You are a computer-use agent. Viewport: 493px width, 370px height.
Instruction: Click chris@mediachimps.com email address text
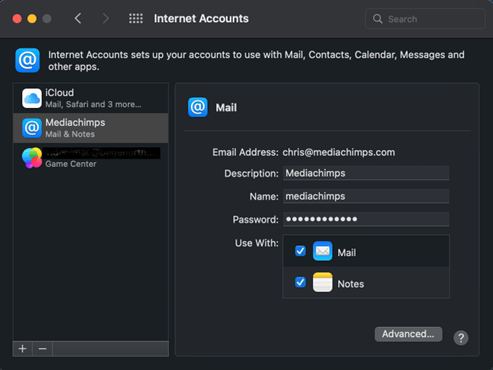coord(339,152)
